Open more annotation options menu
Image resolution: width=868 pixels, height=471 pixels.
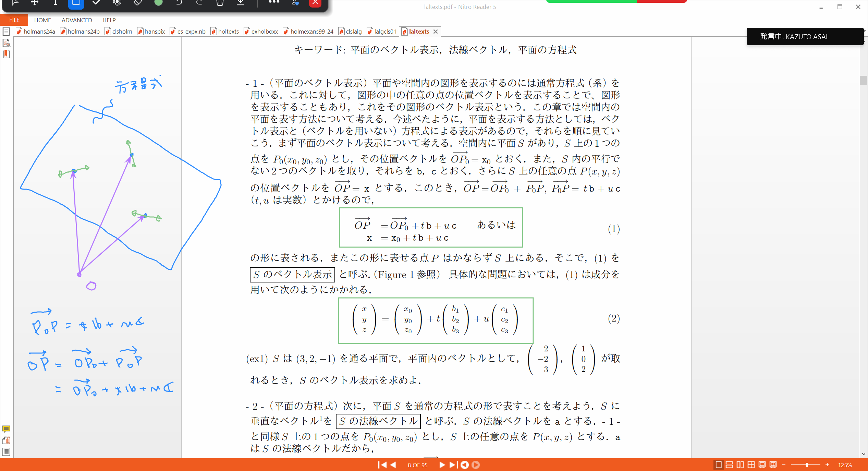tap(274, 2)
